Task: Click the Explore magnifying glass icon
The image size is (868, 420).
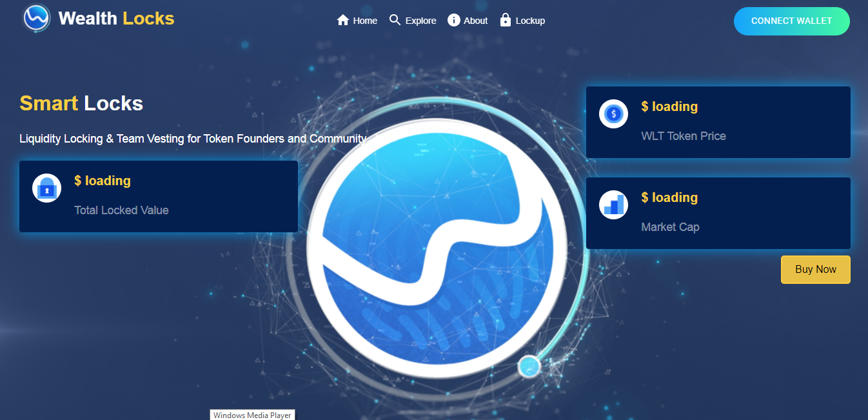Action: click(x=395, y=20)
